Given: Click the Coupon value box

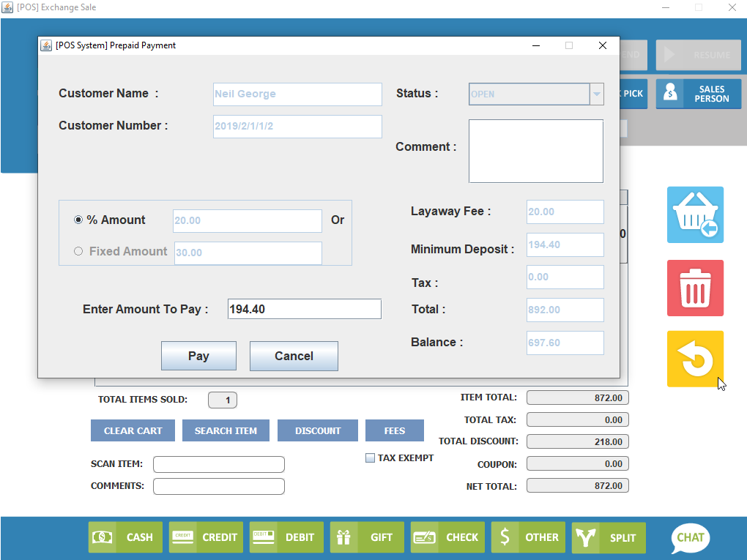Looking at the screenshot, I should pyautogui.click(x=577, y=464).
